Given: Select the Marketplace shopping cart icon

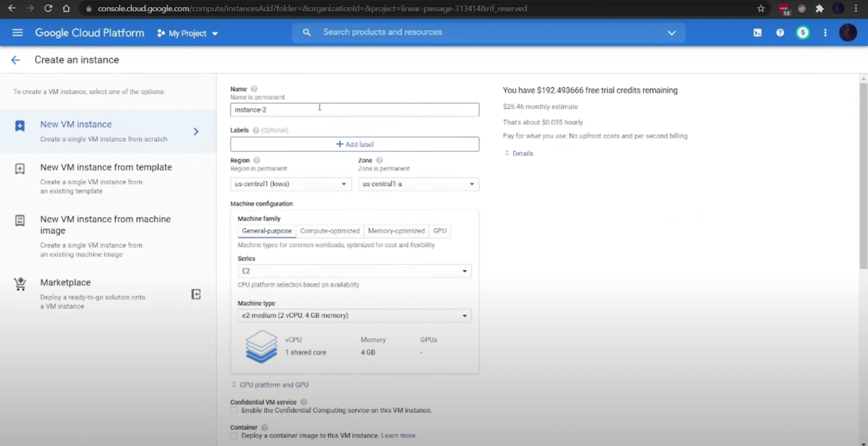Looking at the screenshot, I should pyautogui.click(x=20, y=284).
